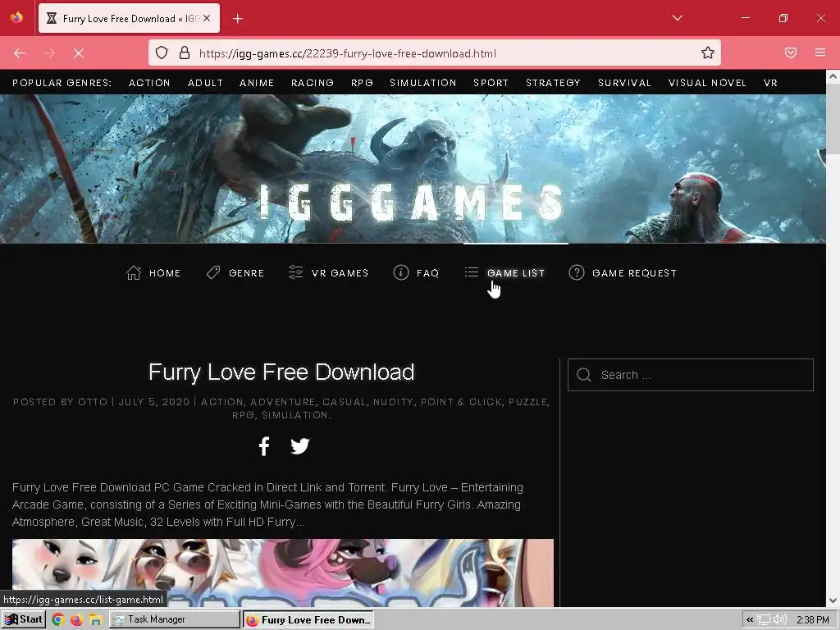
Task: Close the Furry Love Free Download tab
Action: pyautogui.click(x=207, y=18)
